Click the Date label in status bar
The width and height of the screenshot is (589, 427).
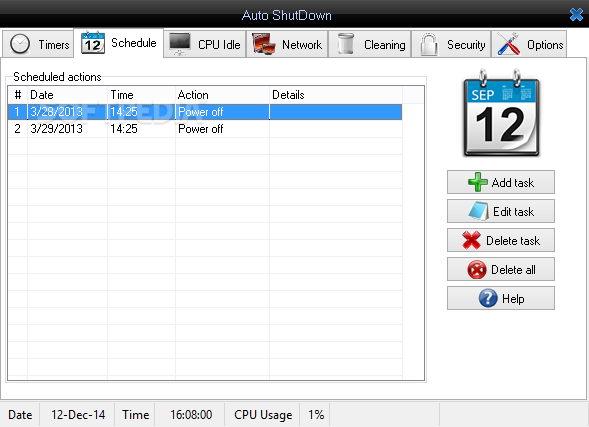pos(20,415)
